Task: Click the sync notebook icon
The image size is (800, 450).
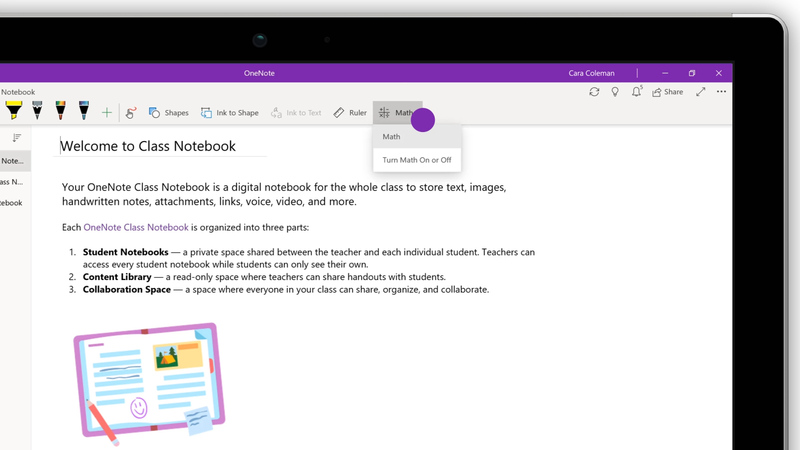Action: (x=594, y=92)
